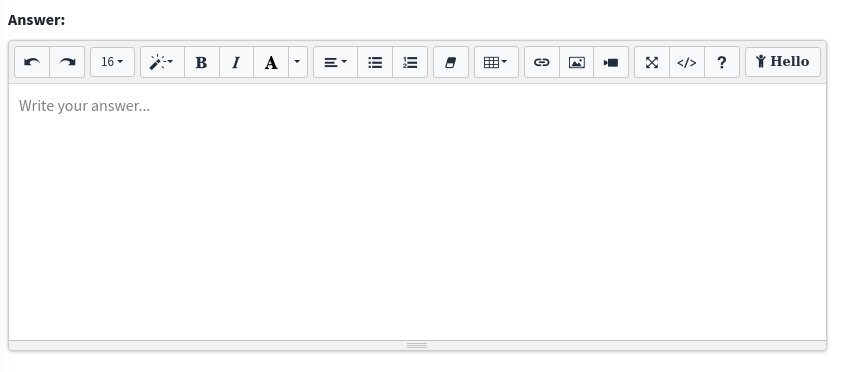This screenshot has width=846, height=372.
Task: Insert an unordered bullet list
Action: click(375, 62)
